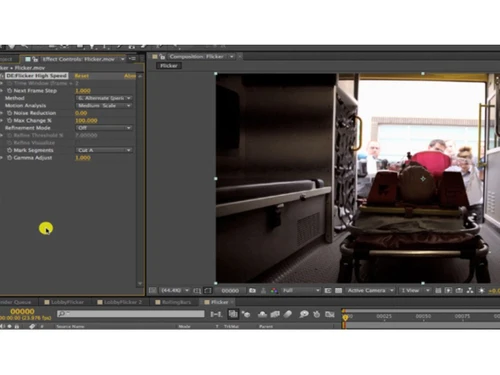Toggle the draft 3D icon
Viewport: 500px width, 375px height.
[246, 314]
